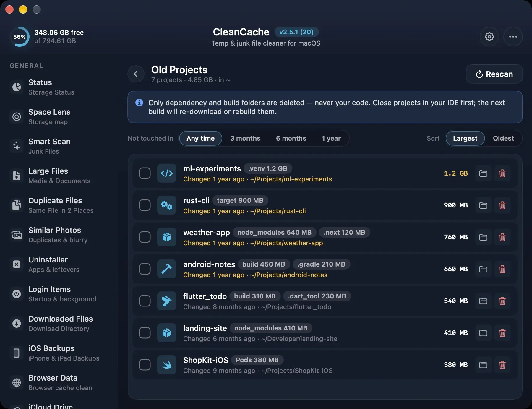The image size is (532, 409).
Task: Open Space Lens storage map
Action: pos(59,116)
